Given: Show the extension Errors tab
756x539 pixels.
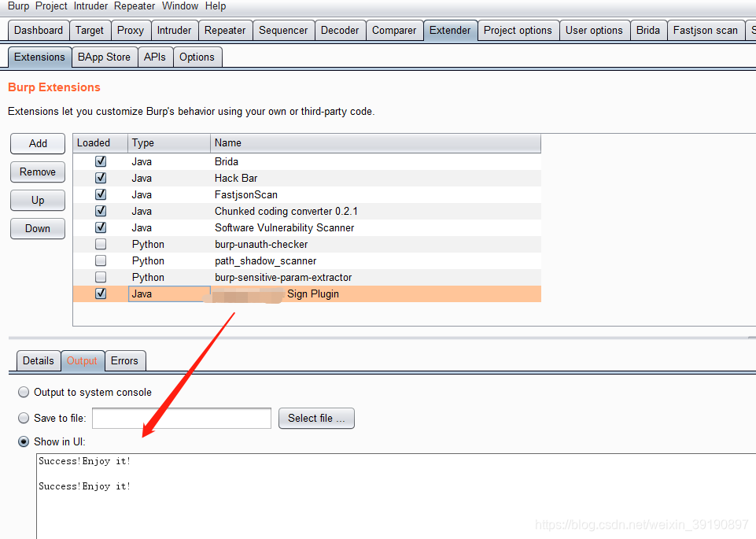Looking at the screenshot, I should pos(124,360).
